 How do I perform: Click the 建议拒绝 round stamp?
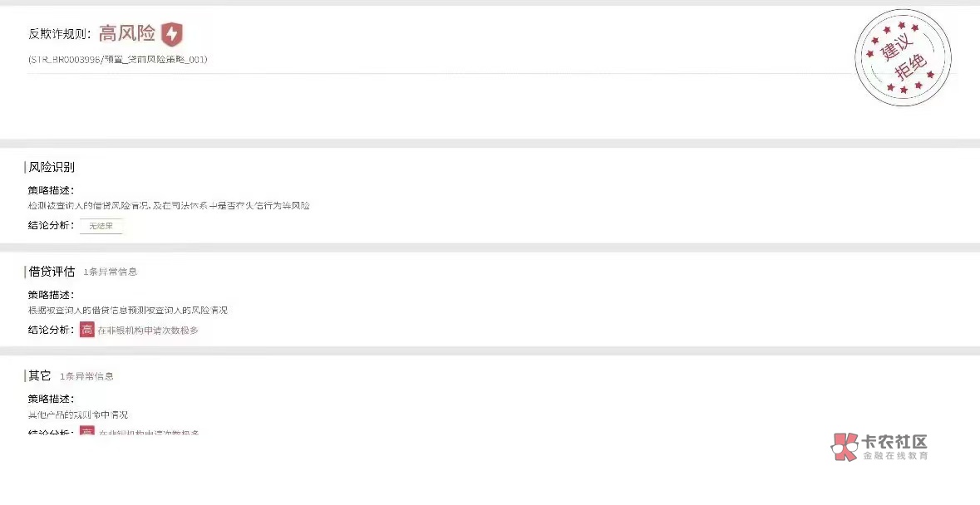point(902,58)
